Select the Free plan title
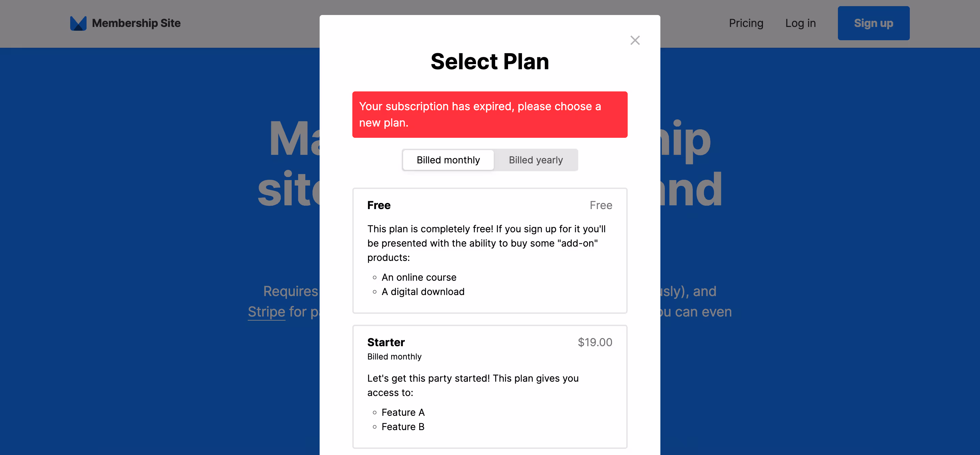Viewport: 980px width, 455px height. pos(379,205)
